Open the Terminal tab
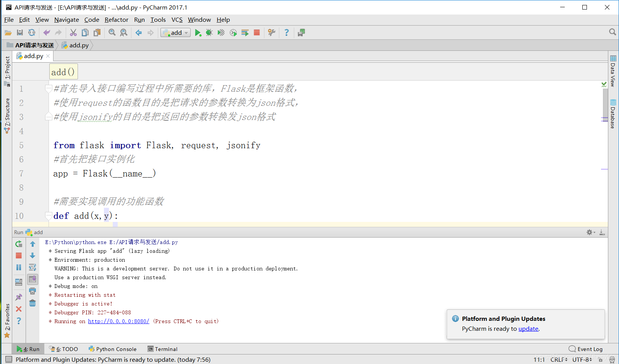The height and width of the screenshot is (364, 619). pos(162,349)
